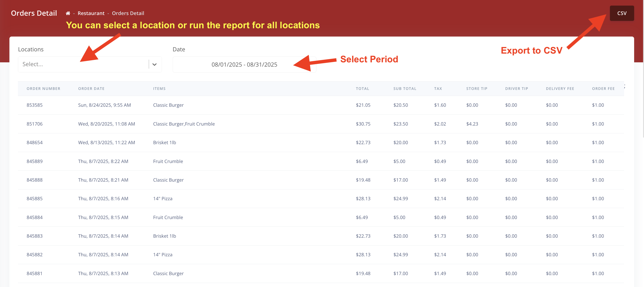Viewport: 644px width, 287px height.
Task: Click the Total column header
Action: point(362,89)
